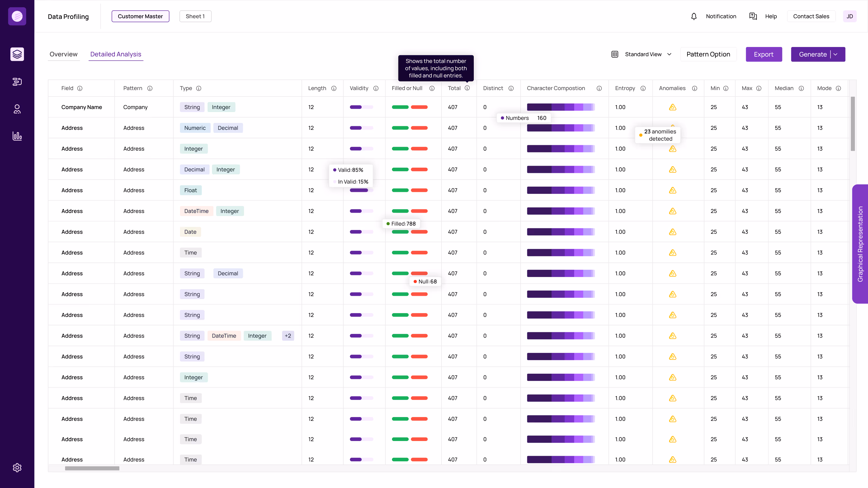Switch to the Overview tab

pos(63,54)
